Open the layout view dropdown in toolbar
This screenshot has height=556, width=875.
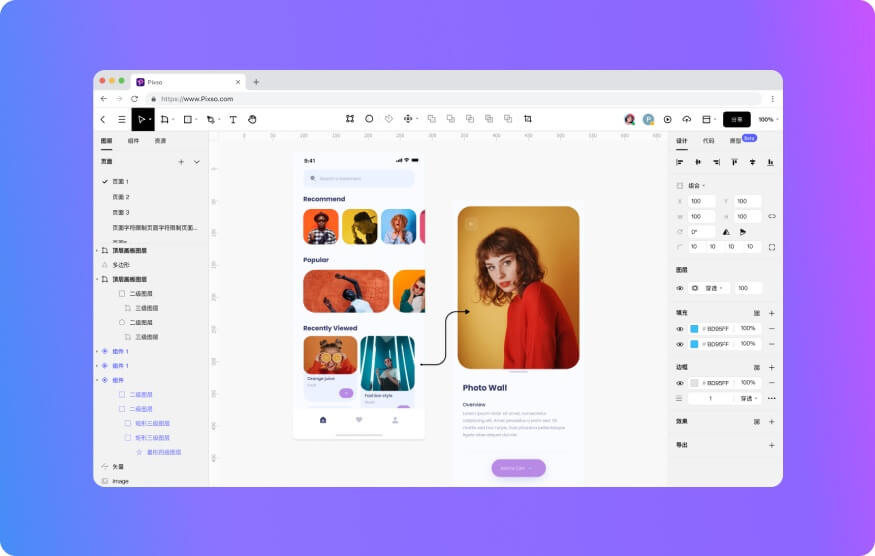tap(709, 119)
